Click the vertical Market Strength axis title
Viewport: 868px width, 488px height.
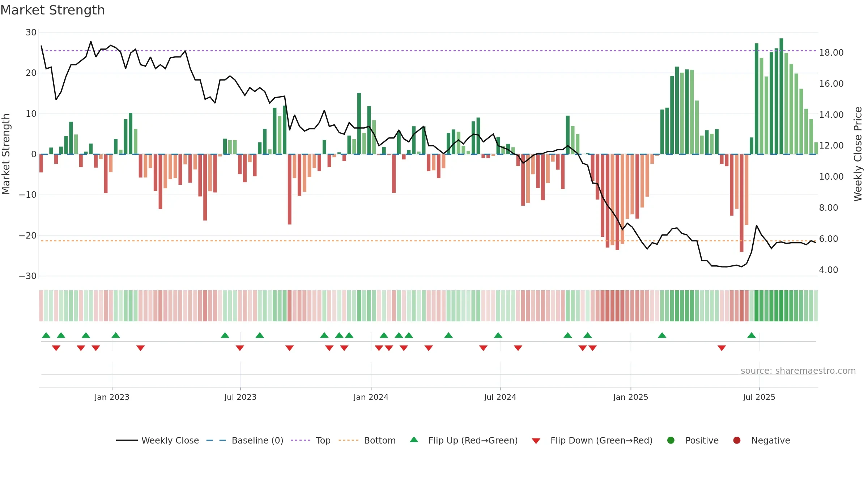coord(6,154)
